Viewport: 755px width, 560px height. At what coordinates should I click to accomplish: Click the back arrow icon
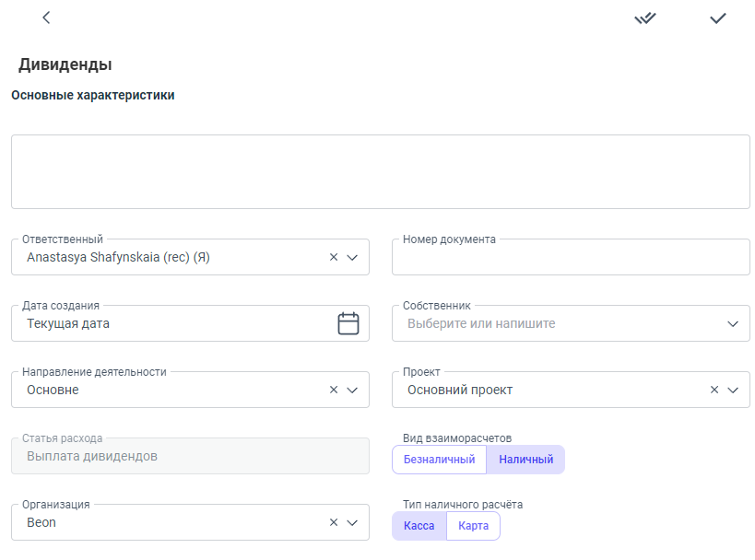click(x=46, y=17)
